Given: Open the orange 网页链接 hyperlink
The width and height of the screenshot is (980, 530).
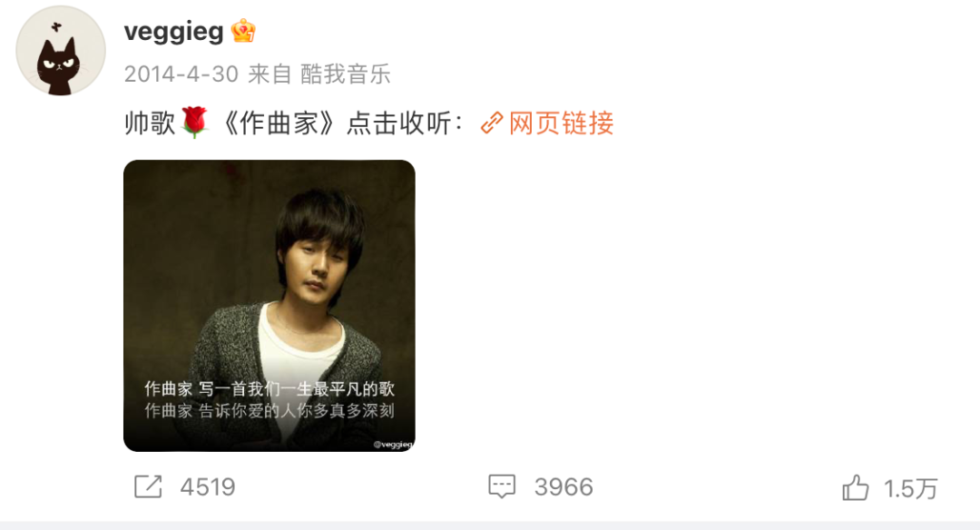Looking at the screenshot, I should (562, 123).
